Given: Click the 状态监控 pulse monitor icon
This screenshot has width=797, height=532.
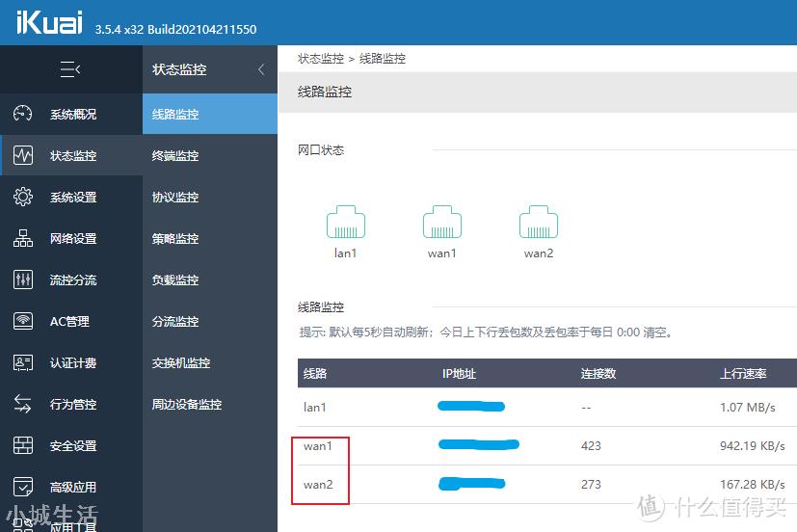Looking at the screenshot, I should (23, 155).
